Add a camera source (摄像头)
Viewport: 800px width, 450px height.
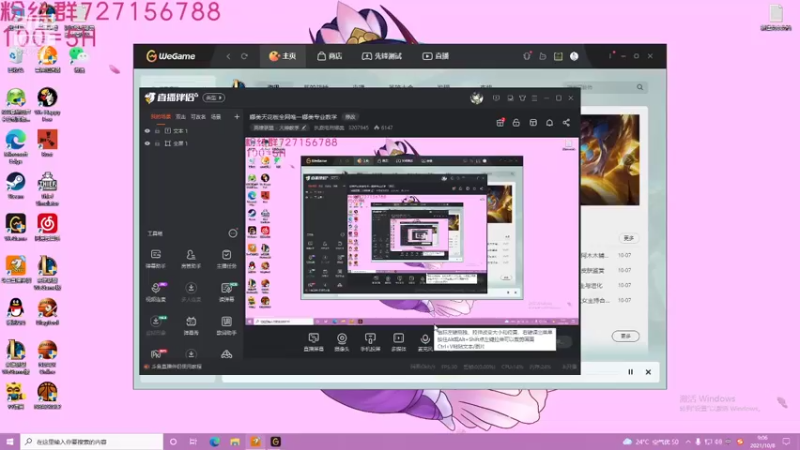point(342,342)
